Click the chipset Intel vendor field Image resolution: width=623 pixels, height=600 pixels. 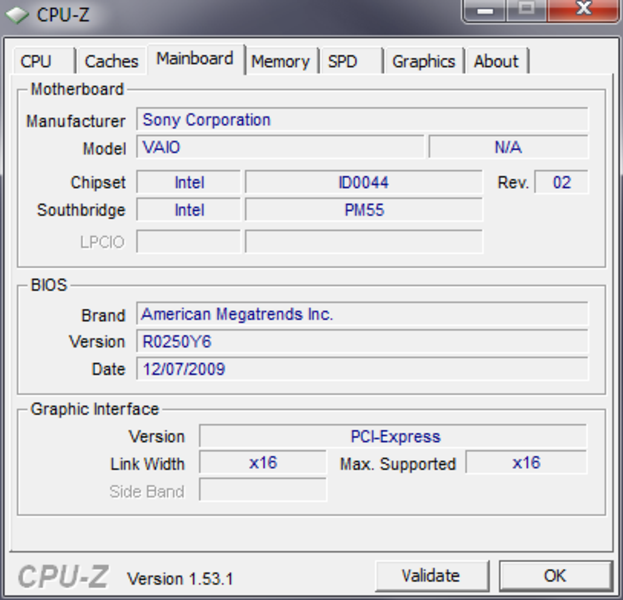tap(189, 182)
